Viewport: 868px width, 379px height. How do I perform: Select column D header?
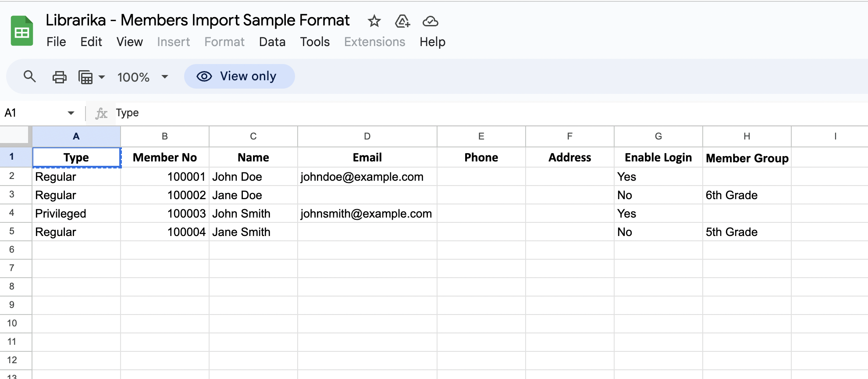tap(367, 136)
